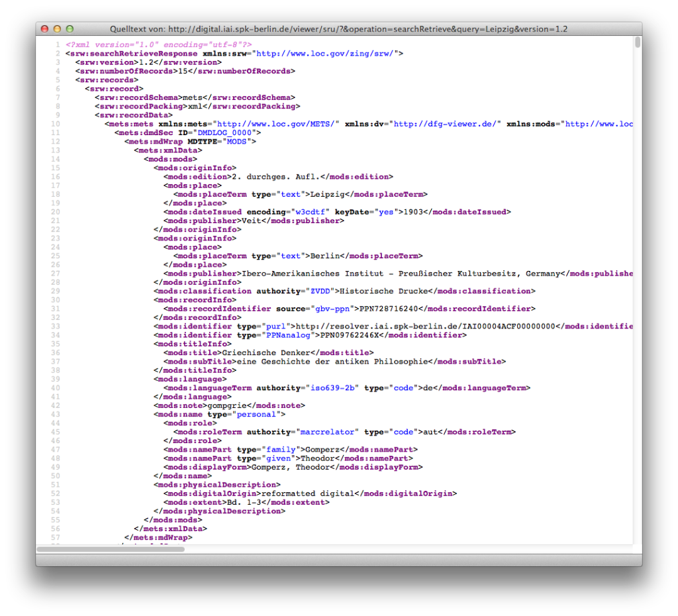Open the http://www.loc.gov/METS/ link

276,124
